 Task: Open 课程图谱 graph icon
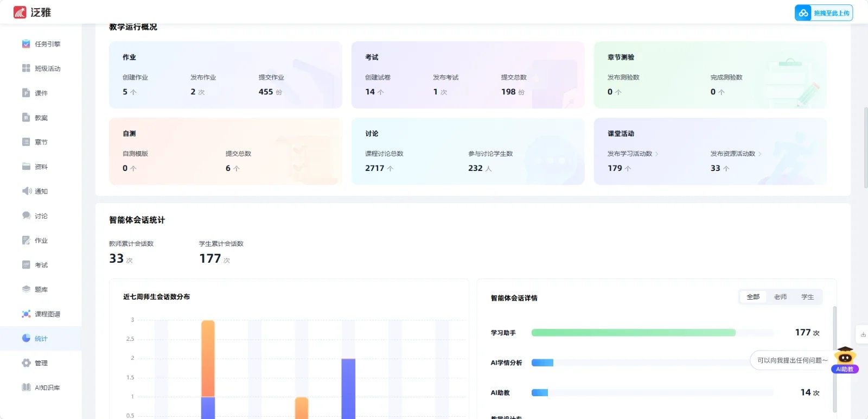pyautogui.click(x=26, y=314)
